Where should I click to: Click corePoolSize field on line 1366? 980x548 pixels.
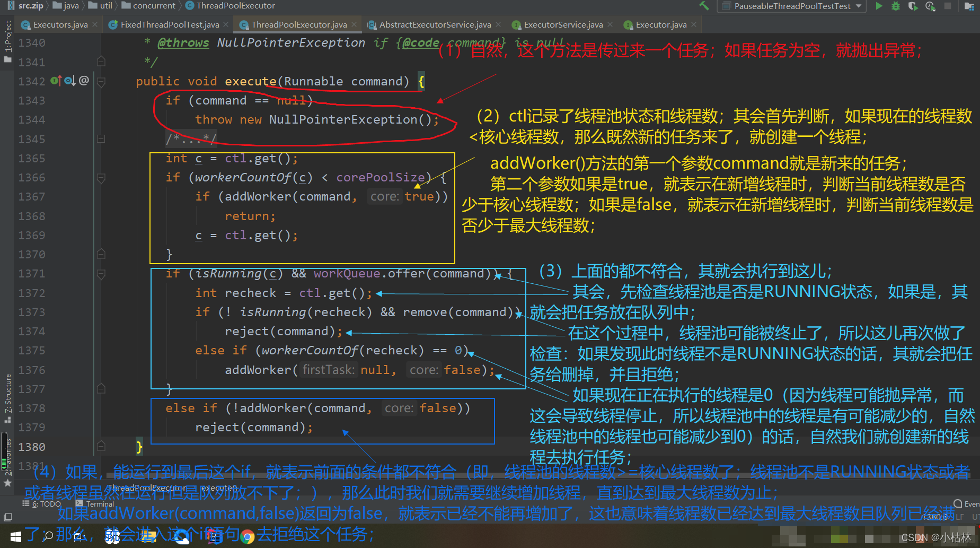(x=381, y=177)
